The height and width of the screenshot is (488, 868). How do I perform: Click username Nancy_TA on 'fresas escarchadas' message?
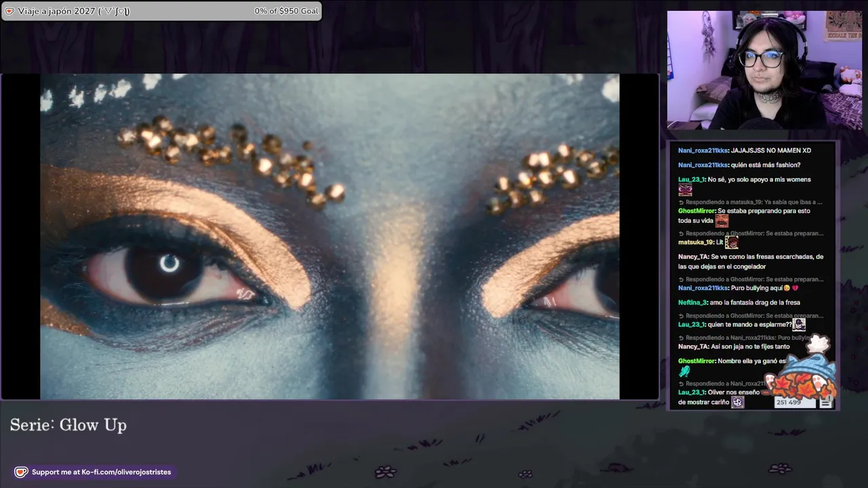click(693, 257)
